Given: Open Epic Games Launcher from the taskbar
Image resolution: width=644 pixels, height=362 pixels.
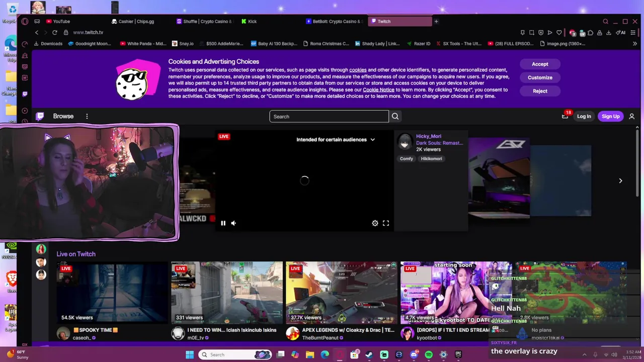Looking at the screenshot, I should point(458,355).
